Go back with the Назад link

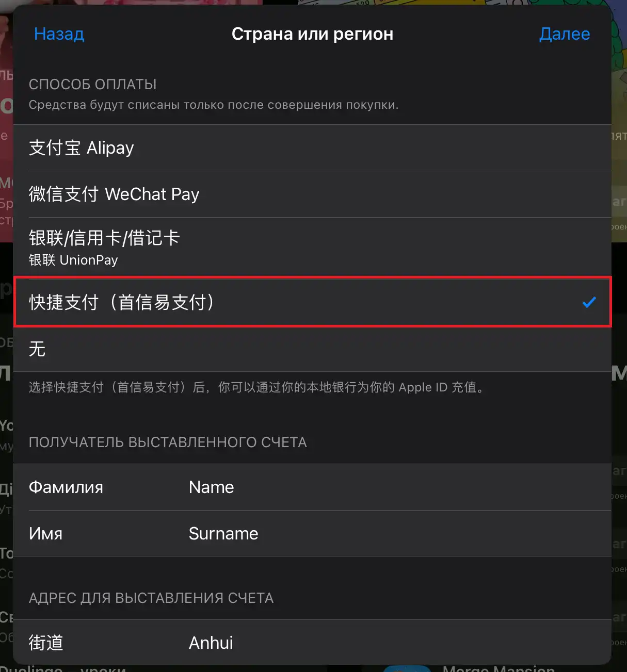pos(59,34)
